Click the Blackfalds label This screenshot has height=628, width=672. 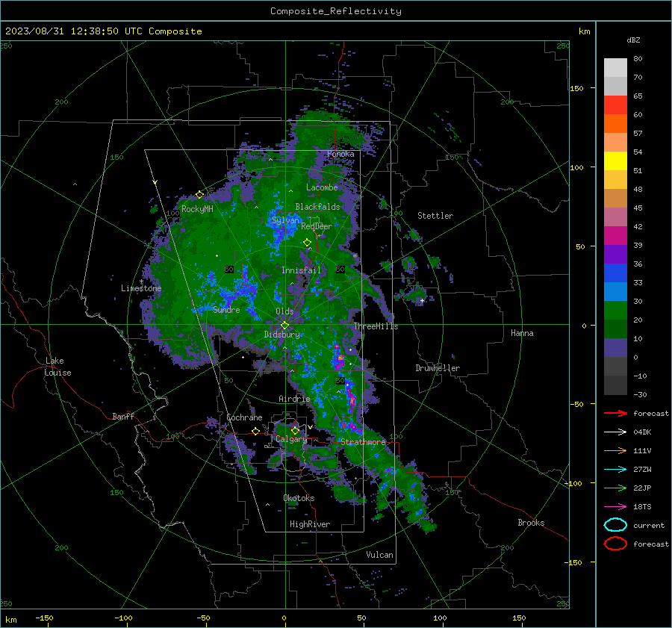click(317, 207)
